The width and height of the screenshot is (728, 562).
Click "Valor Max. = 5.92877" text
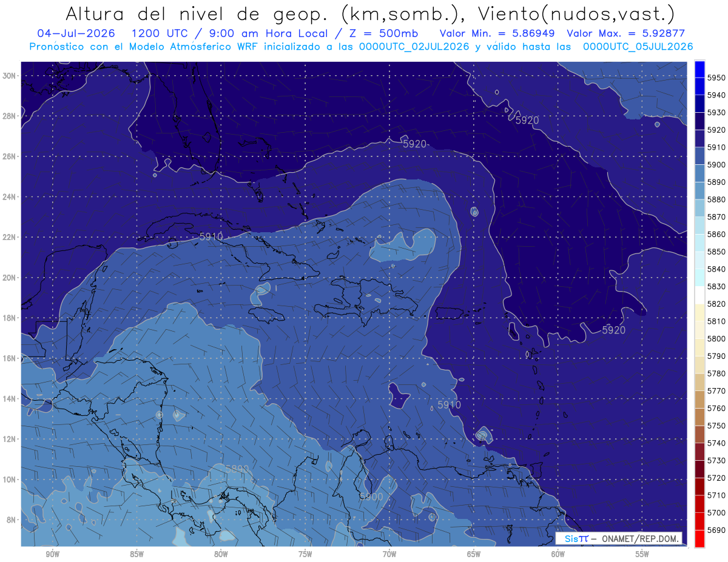coord(626,33)
